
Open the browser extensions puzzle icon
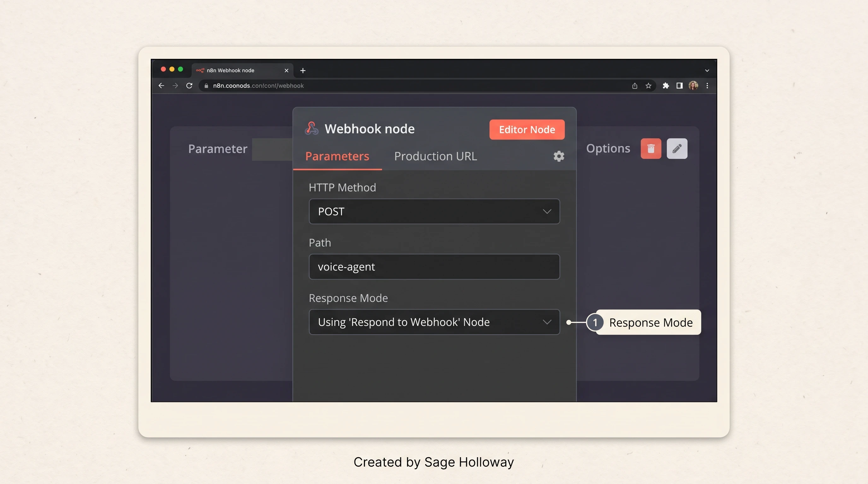click(x=666, y=85)
